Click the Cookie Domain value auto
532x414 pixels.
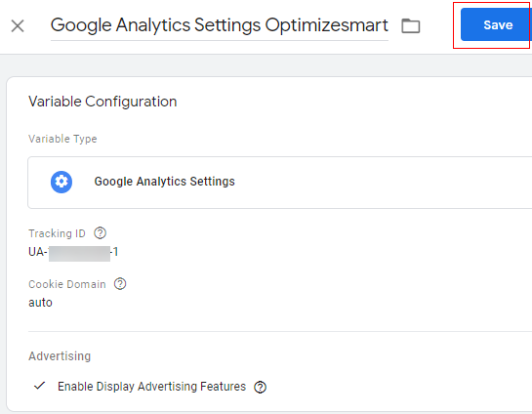tap(40, 303)
